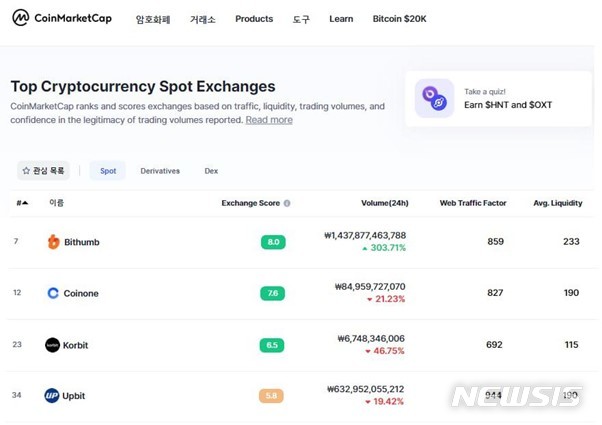This screenshot has height=425, width=602.
Task: Click the Coinone exchange logo icon
Action: click(53, 293)
